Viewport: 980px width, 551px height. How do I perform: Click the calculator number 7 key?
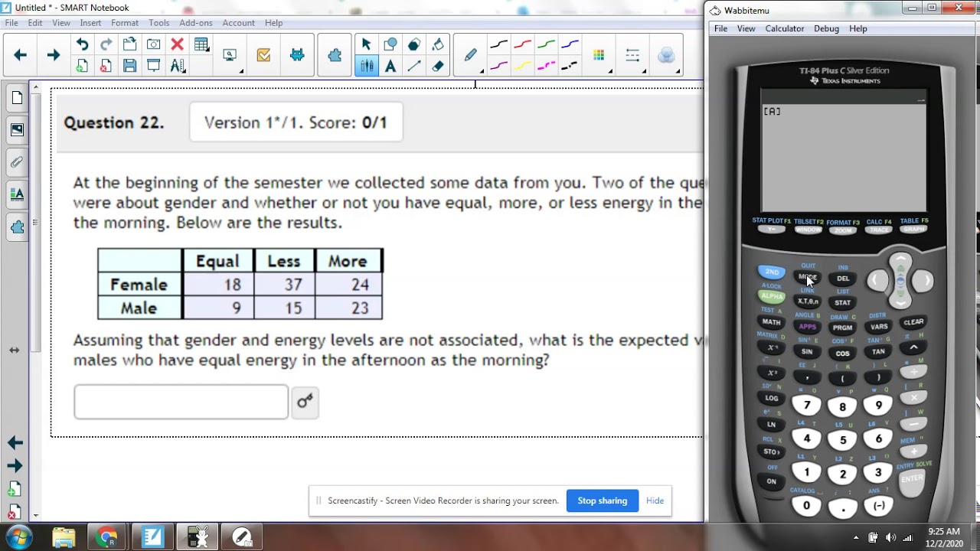point(807,405)
